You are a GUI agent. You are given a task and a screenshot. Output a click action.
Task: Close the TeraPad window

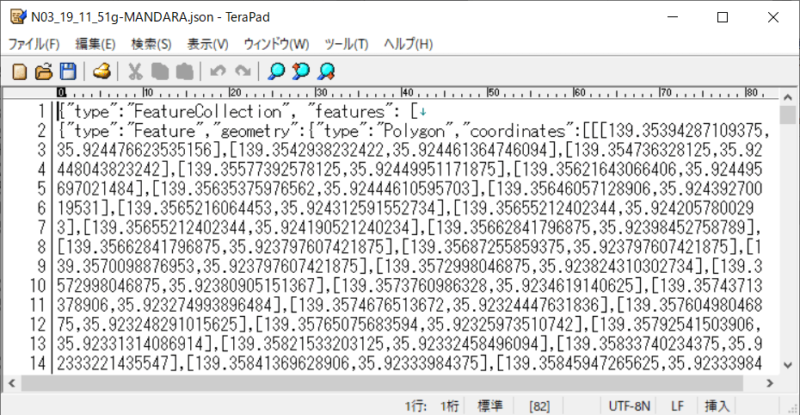(x=773, y=17)
